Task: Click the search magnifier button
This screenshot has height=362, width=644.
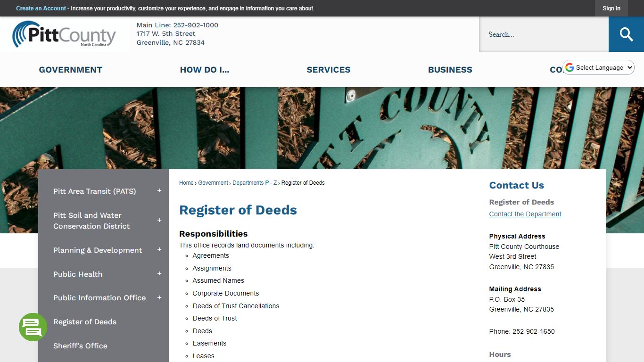Action: [x=626, y=34]
